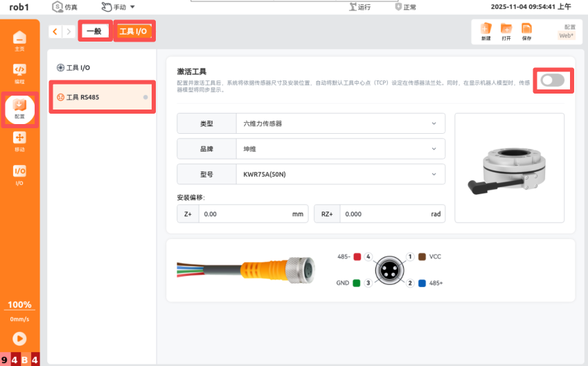Expand the 品牌 dropdown
The image size is (588, 366).
click(340, 148)
